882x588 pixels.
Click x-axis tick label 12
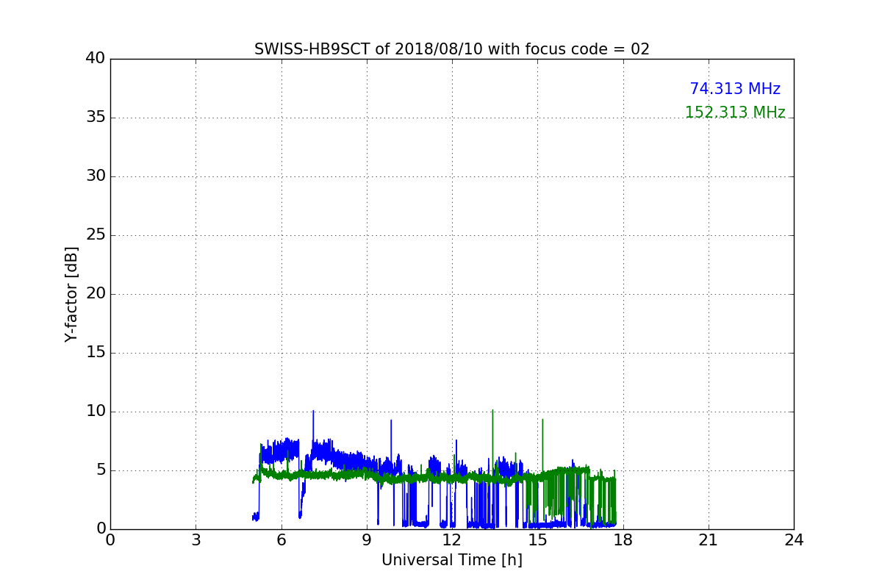pos(452,540)
